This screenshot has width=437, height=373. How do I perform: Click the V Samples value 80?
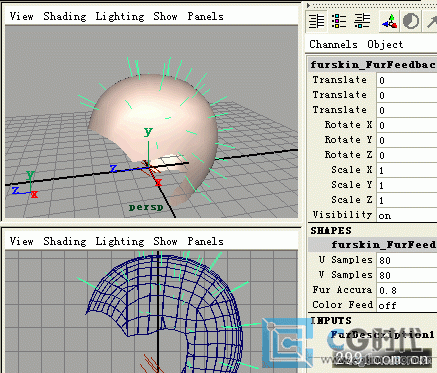[407, 275]
